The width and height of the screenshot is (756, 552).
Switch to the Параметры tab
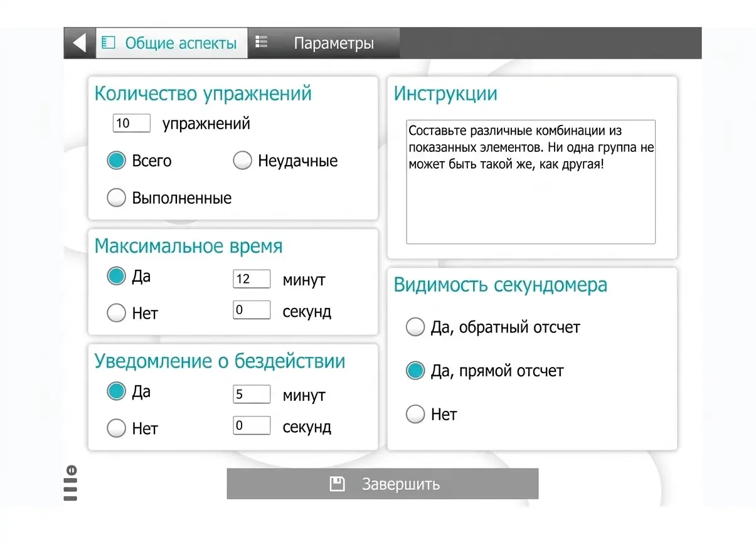click(x=324, y=43)
